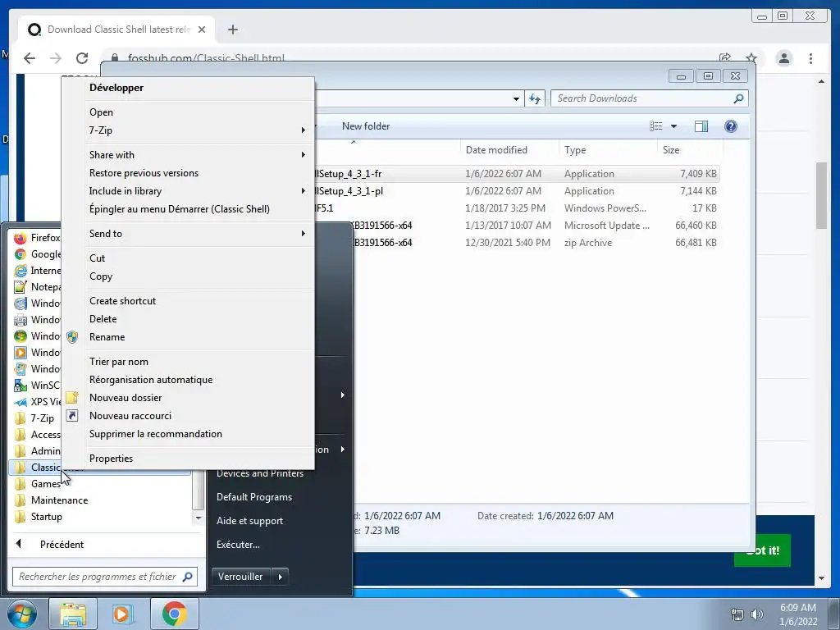Click the Chrome taskbar icon
Viewport: 840px width, 630px height.
pyautogui.click(x=174, y=614)
